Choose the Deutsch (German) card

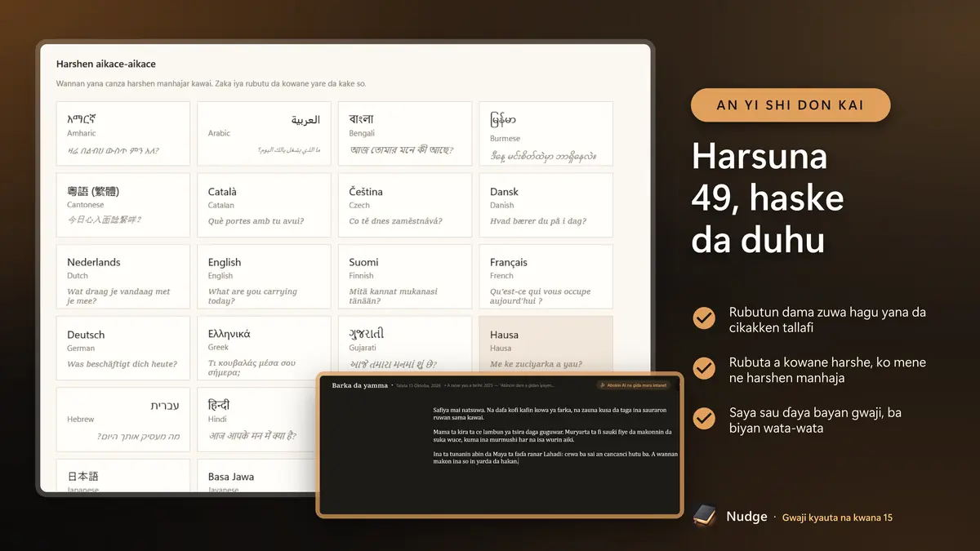123,349
